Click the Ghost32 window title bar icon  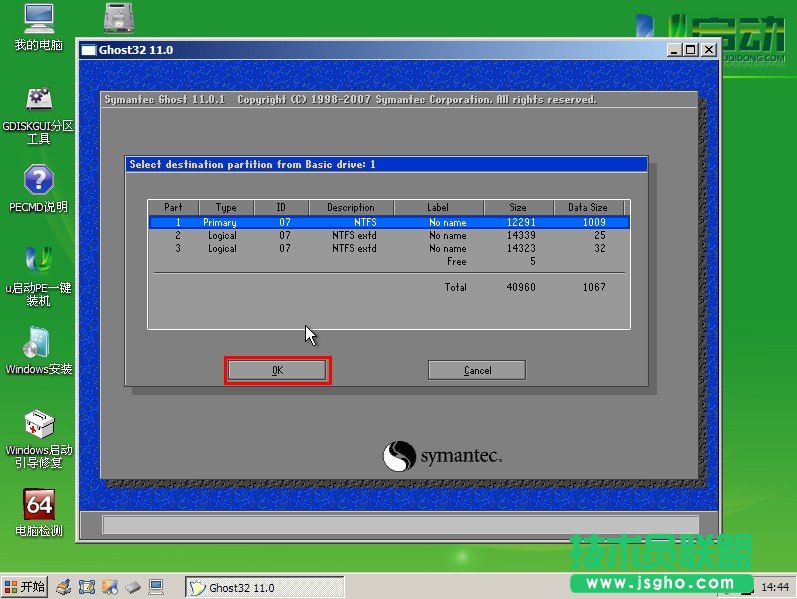(88, 50)
